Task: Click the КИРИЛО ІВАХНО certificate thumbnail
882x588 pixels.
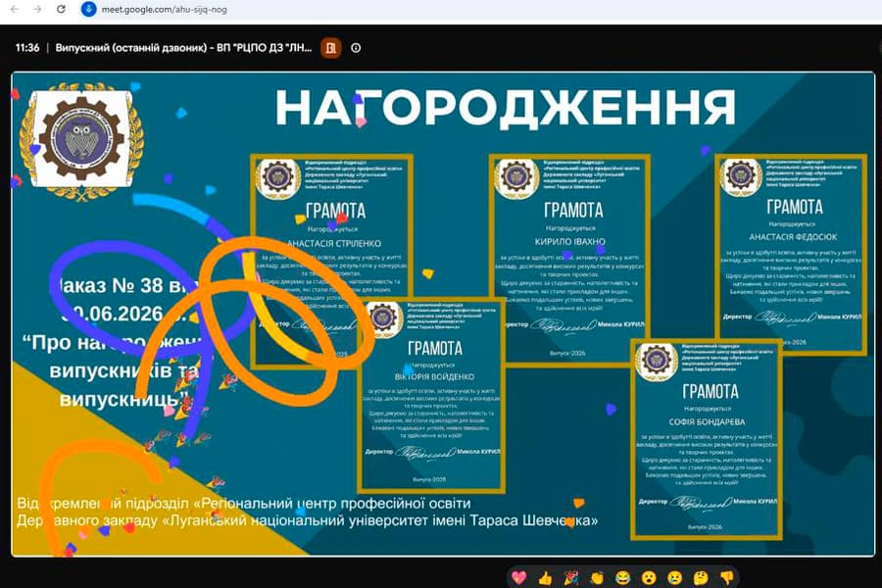Action: [569, 260]
